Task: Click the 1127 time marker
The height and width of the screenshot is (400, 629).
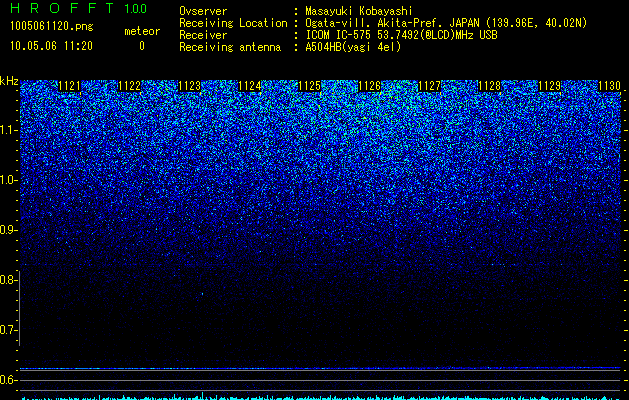Action: tap(430, 86)
